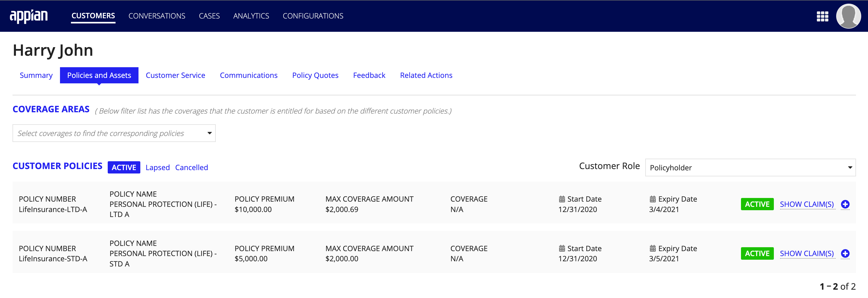
Task: Open the user profile avatar menu
Action: click(848, 16)
